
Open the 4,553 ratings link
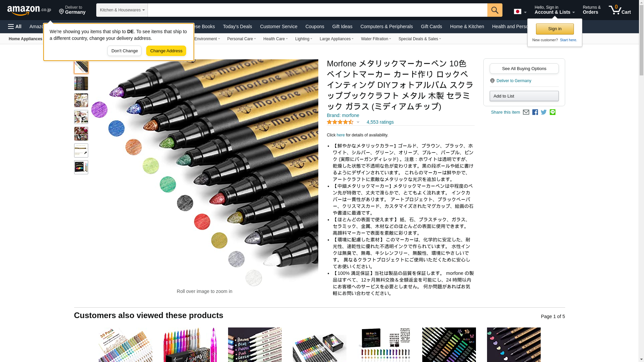(380, 122)
